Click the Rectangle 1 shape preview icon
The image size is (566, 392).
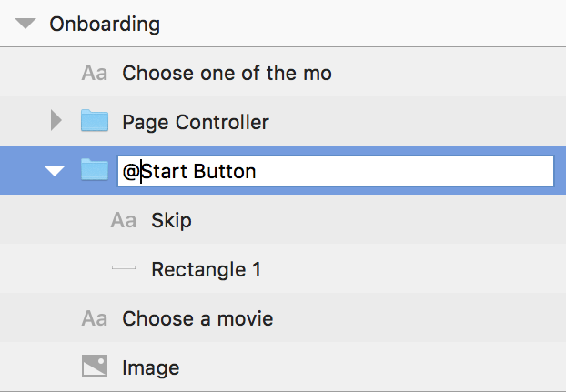(124, 267)
